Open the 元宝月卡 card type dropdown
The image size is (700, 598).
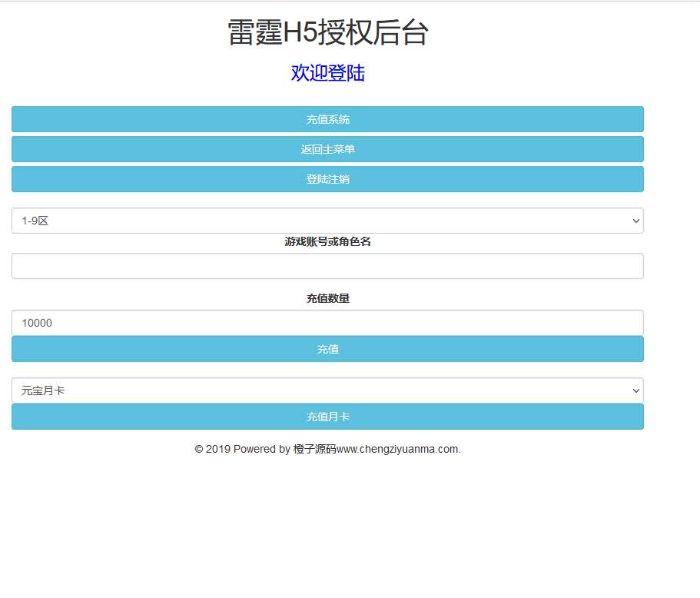tap(327, 390)
